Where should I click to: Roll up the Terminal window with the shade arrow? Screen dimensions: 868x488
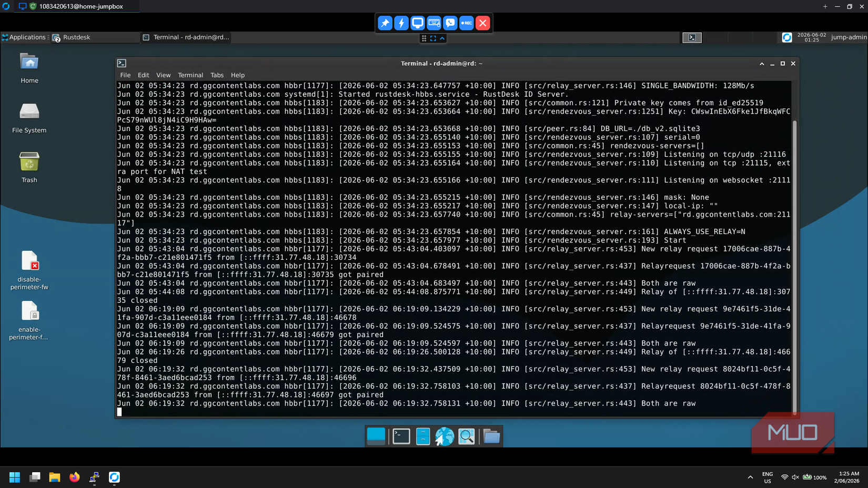click(x=762, y=64)
